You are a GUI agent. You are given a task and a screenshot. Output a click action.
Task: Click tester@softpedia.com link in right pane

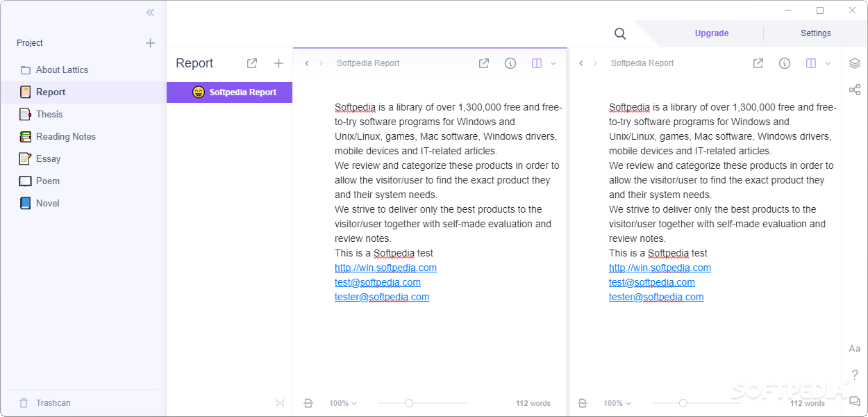656,297
